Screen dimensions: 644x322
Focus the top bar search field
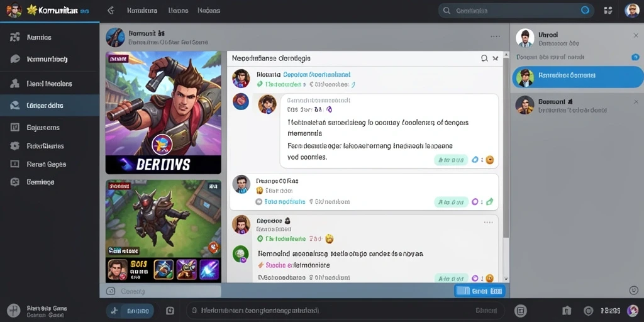[517, 11]
